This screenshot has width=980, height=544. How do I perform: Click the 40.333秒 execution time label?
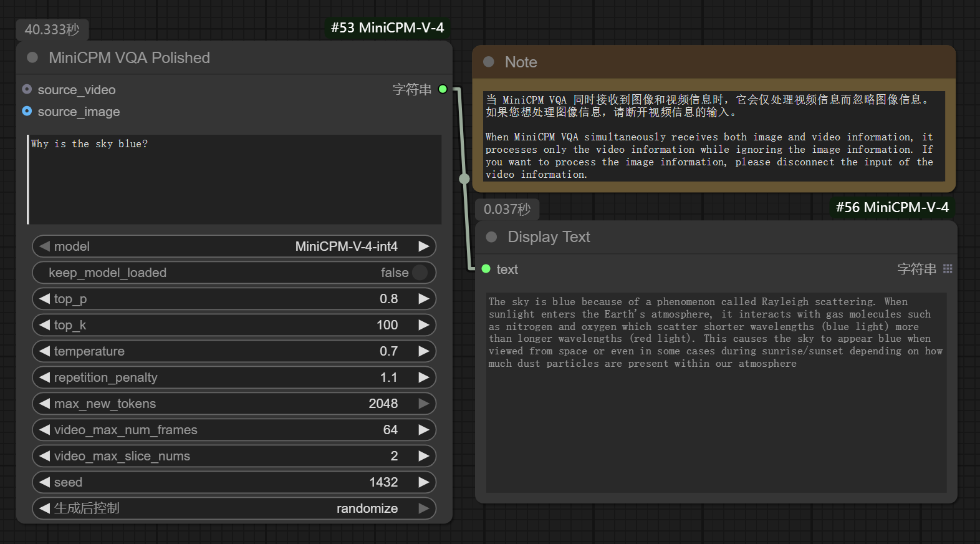tap(52, 29)
